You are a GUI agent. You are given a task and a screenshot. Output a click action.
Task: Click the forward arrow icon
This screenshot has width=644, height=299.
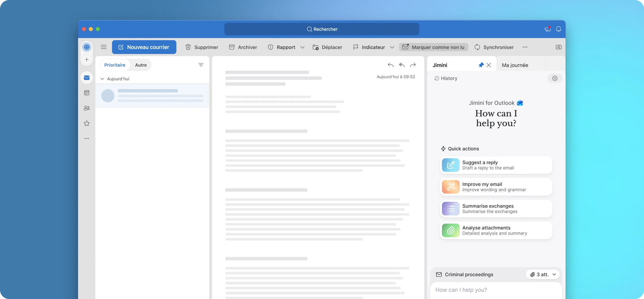click(x=413, y=65)
